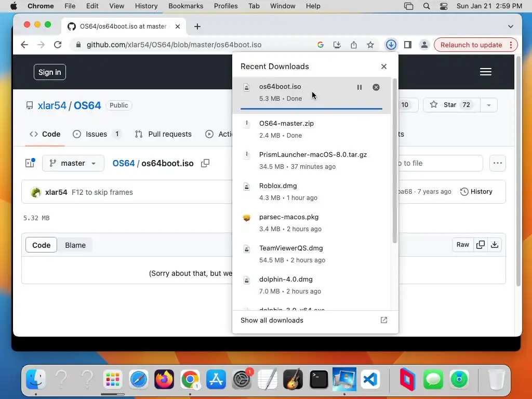Click the share icon in address bar
This screenshot has width=532, height=399.
pos(353,45)
